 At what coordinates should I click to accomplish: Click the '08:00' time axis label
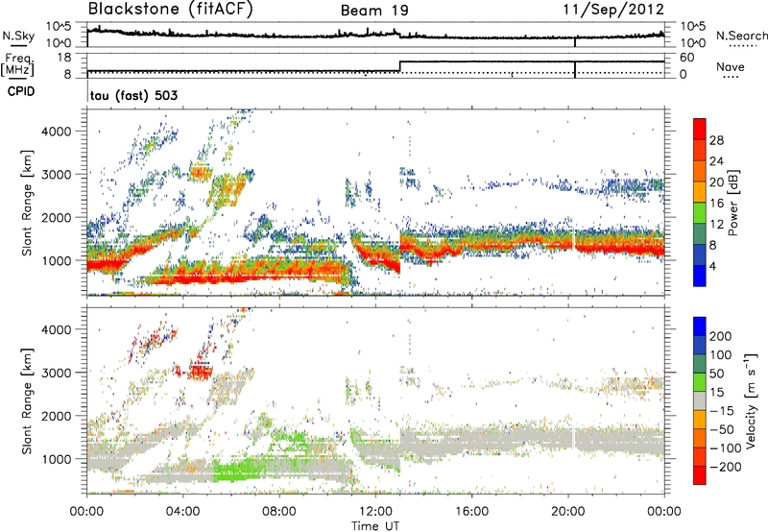[279, 512]
